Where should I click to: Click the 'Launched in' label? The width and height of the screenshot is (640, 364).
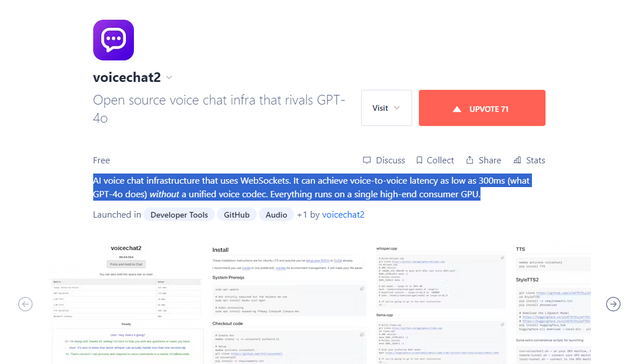click(x=117, y=215)
